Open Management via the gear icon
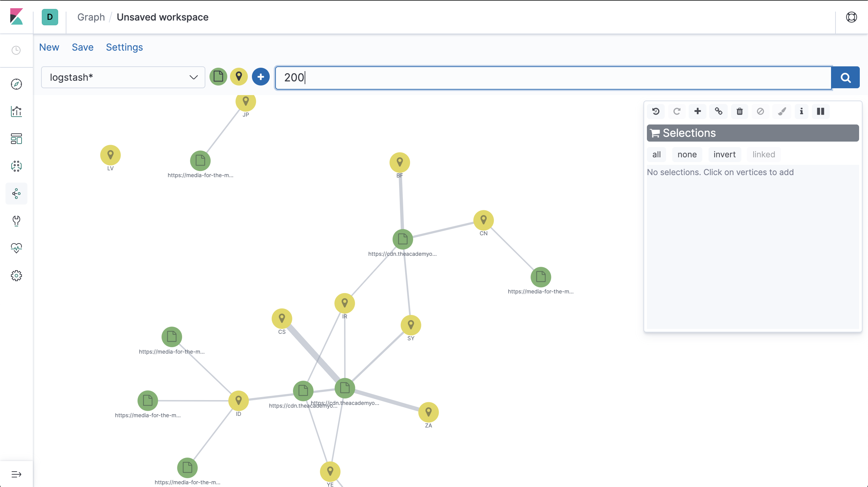 click(16, 276)
